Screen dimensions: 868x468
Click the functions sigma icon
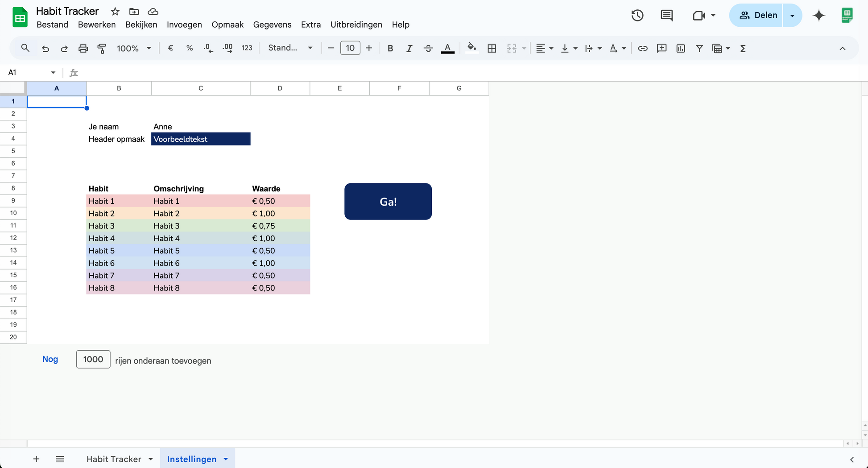pos(743,48)
